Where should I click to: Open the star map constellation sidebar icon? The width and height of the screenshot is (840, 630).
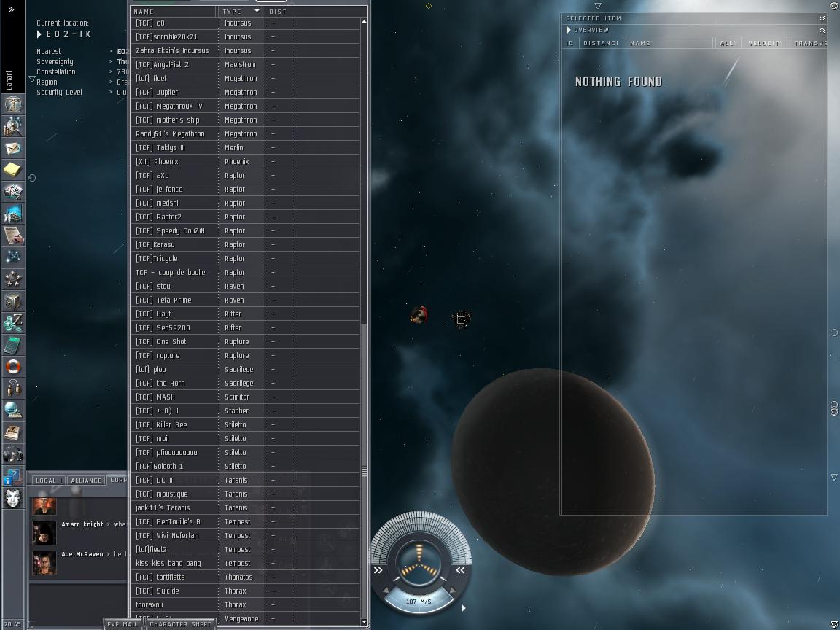(x=13, y=257)
